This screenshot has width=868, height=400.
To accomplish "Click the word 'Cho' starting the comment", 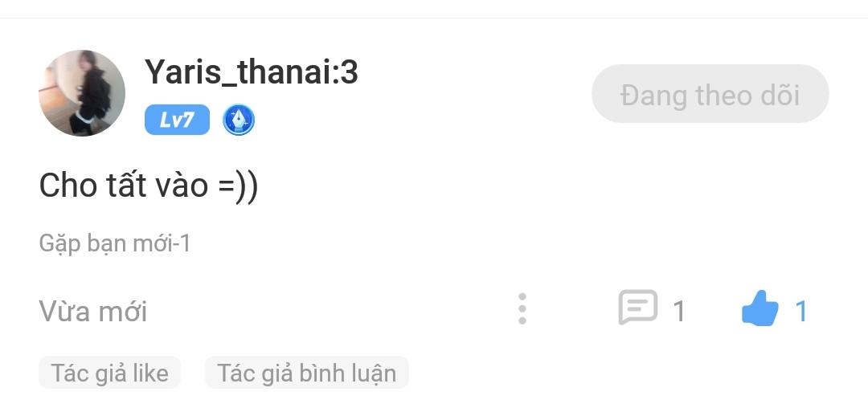I will pos(62,186).
